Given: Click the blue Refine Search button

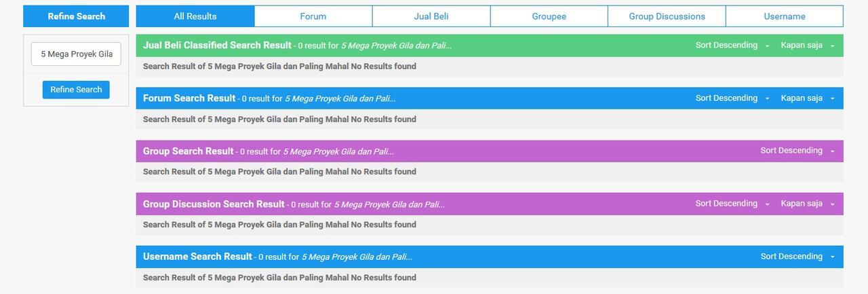Looking at the screenshot, I should (76, 90).
